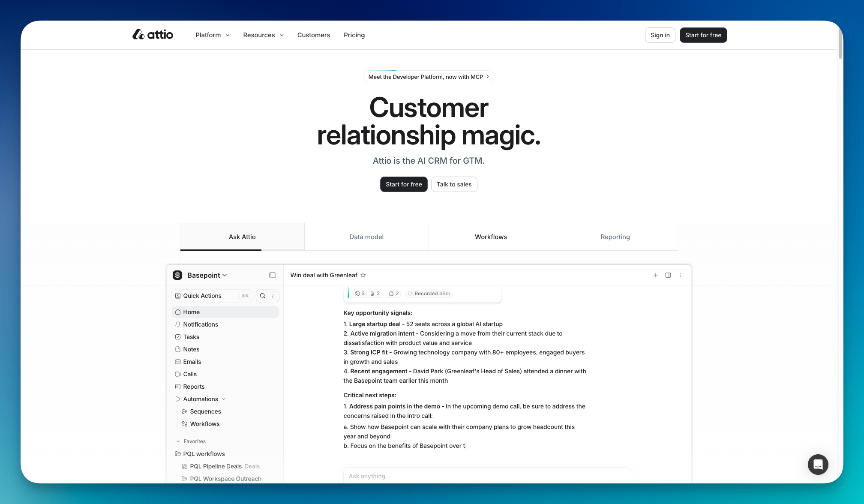Select Home in the sidebar

(225, 312)
